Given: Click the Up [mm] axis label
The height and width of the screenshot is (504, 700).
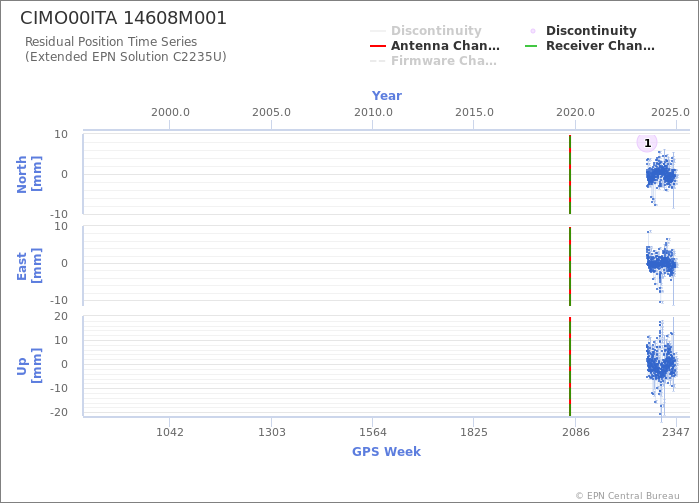Looking at the screenshot, I should click(29, 366).
